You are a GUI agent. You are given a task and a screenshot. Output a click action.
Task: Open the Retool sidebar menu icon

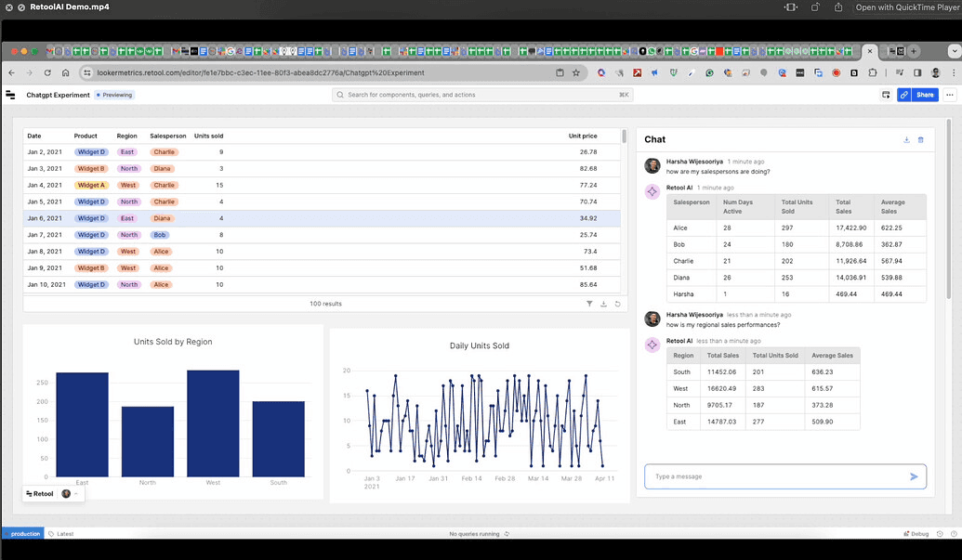click(x=10, y=95)
